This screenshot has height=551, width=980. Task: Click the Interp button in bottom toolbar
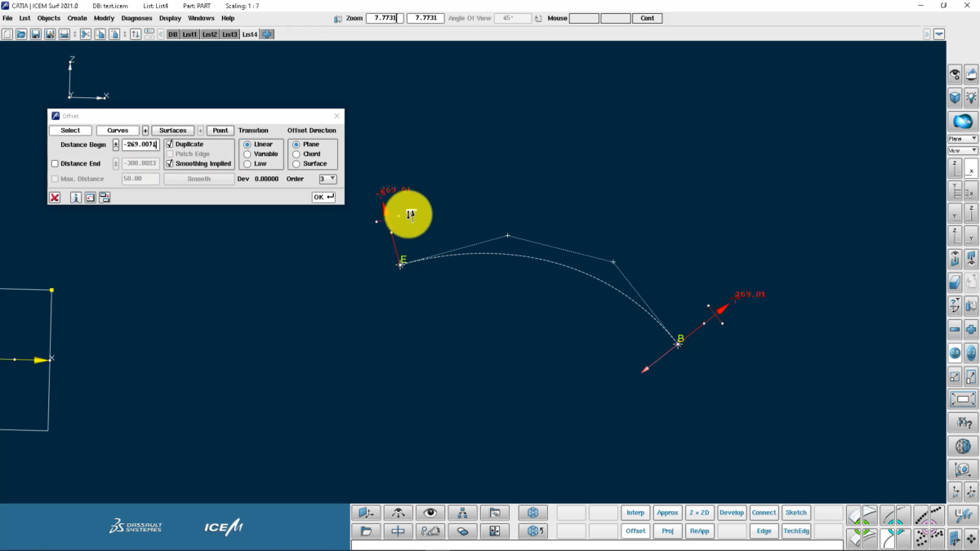[635, 513]
